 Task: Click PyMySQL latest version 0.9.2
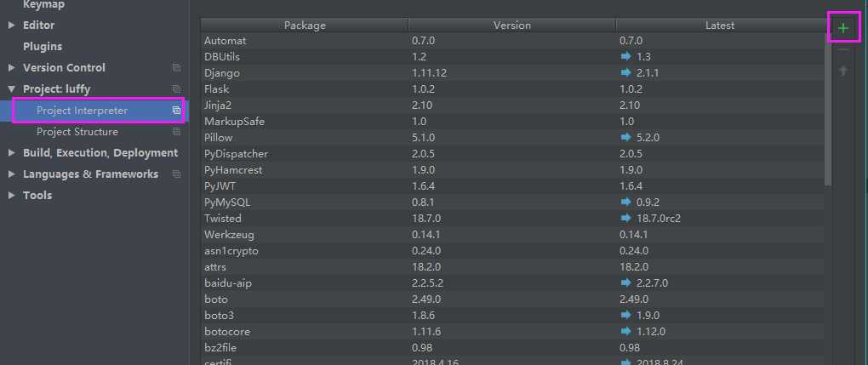click(x=648, y=202)
